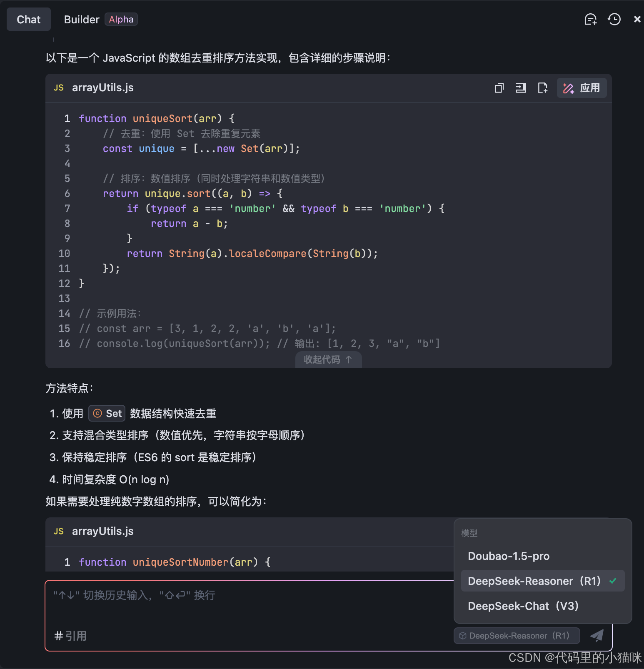Click code line 'const unique = [...new Set(arr)];'
Viewport: 644px width, 669px height.
[x=201, y=149]
